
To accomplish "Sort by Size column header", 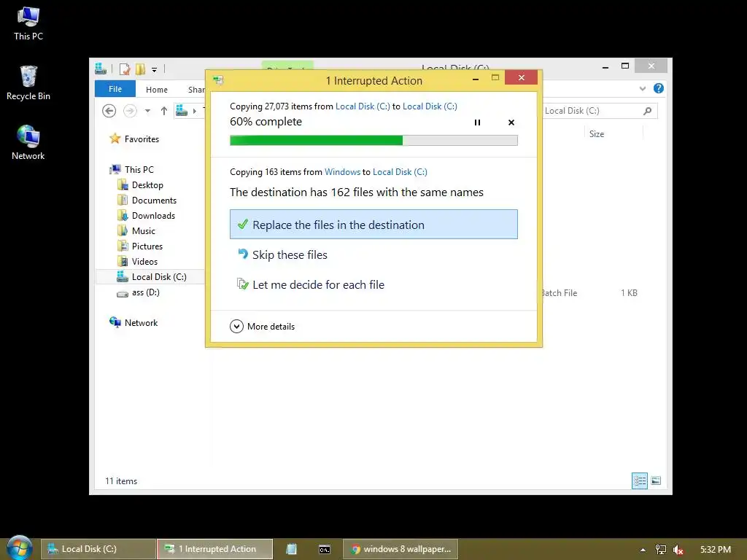I will (597, 134).
